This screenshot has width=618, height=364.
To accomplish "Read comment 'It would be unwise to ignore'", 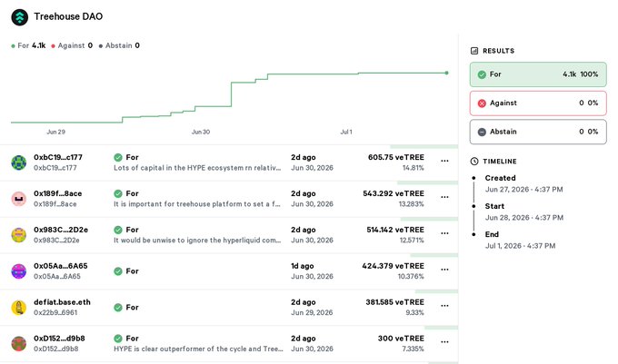I will (x=197, y=241).
